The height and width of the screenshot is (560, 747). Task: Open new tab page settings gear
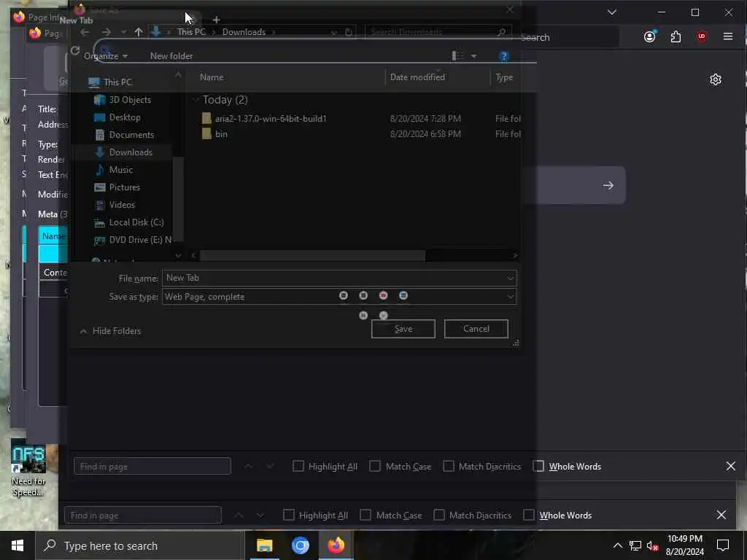[x=715, y=79]
